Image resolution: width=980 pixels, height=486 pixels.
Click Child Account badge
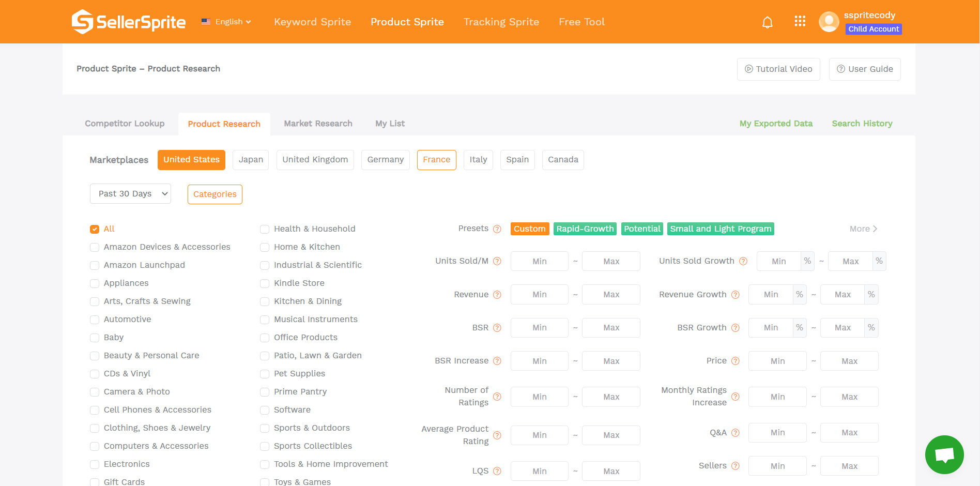point(874,29)
